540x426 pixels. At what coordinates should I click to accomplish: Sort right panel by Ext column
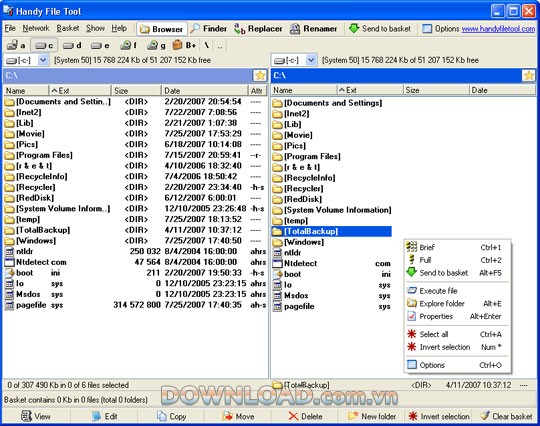point(370,90)
